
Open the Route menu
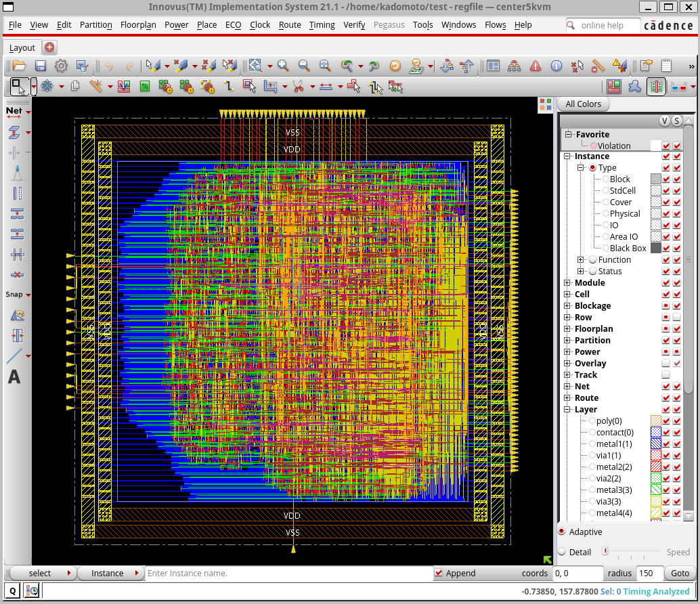tap(290, 25)
